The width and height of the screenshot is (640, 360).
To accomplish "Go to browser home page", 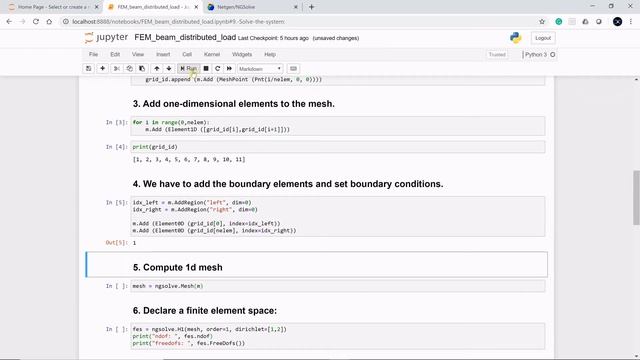I will click(49, 22).
